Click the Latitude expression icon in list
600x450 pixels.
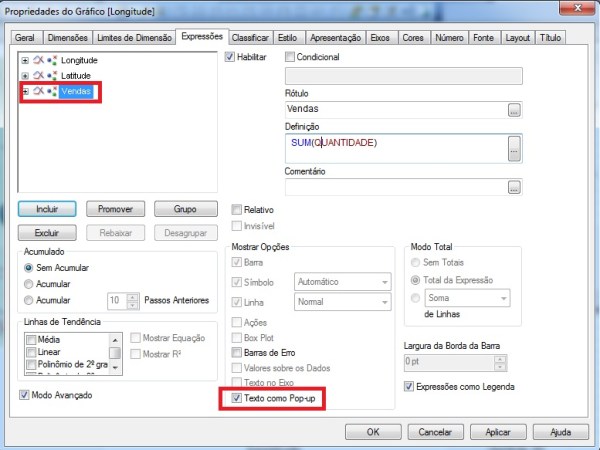coord(39,76)
